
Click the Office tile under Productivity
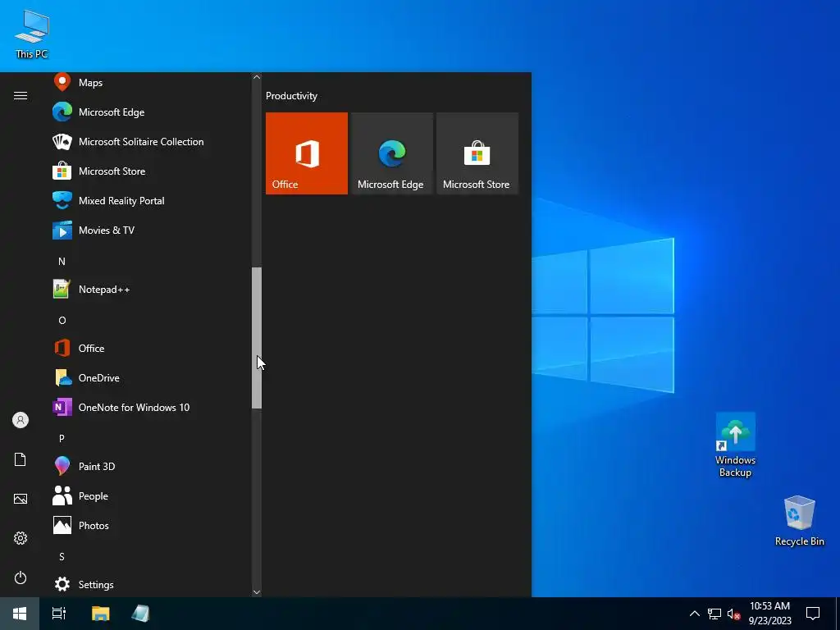(x=307, y=153)
